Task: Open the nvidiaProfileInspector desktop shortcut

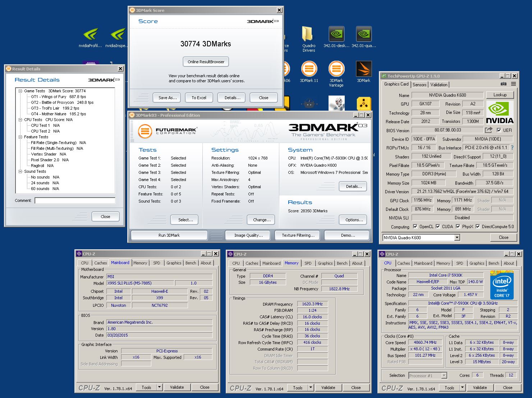Action: tap(90, 37)
